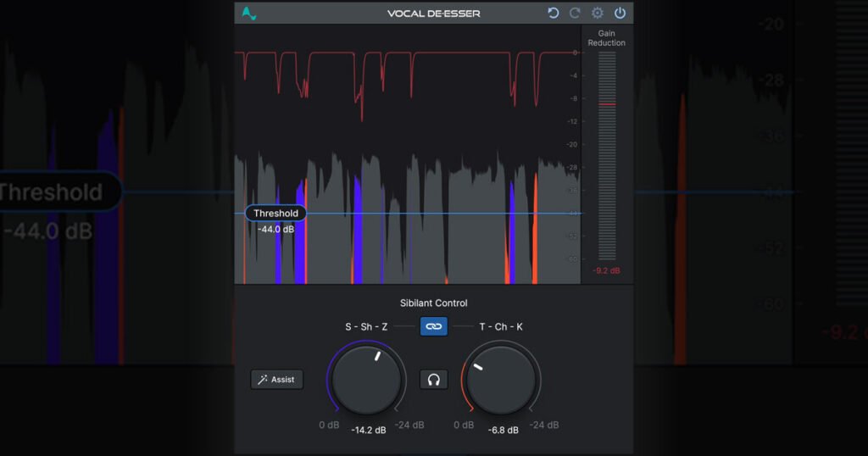The height and width of the screenshot is (456, 868).
Task: Click the Gain Reduction label
Action: pos(607,38)
